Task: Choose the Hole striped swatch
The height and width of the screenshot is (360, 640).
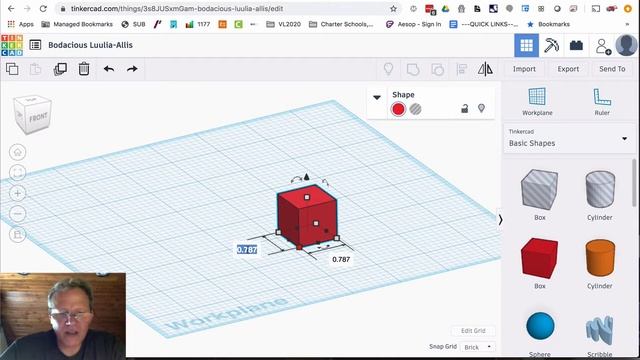Action: click(416, 109)
